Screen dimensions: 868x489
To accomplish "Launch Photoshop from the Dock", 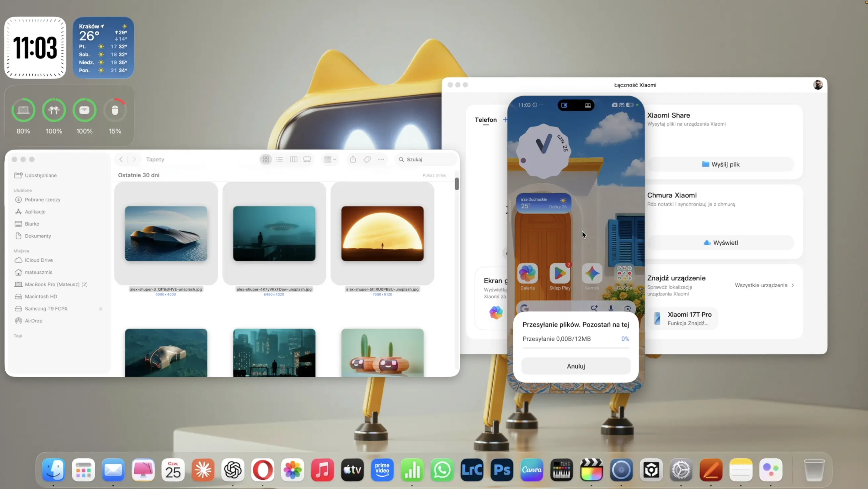I will click(x=502, y=470).
